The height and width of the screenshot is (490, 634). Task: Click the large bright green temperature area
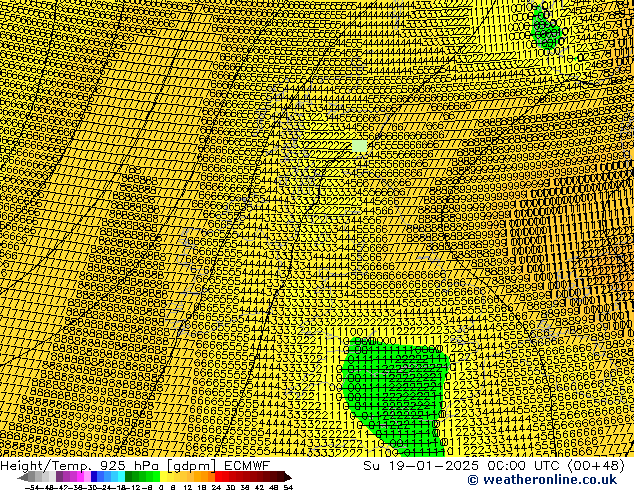coord(394,396)
